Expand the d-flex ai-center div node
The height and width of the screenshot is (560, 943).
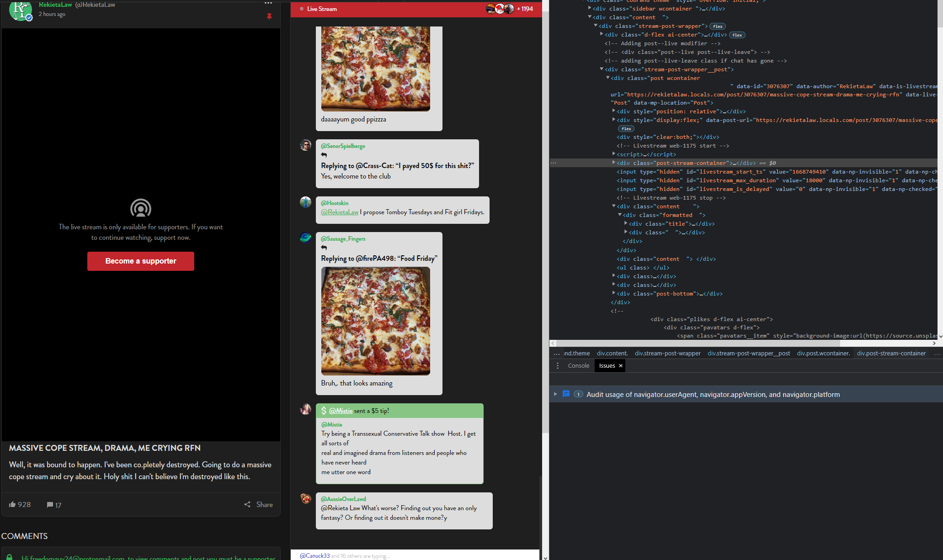point(602,34)
